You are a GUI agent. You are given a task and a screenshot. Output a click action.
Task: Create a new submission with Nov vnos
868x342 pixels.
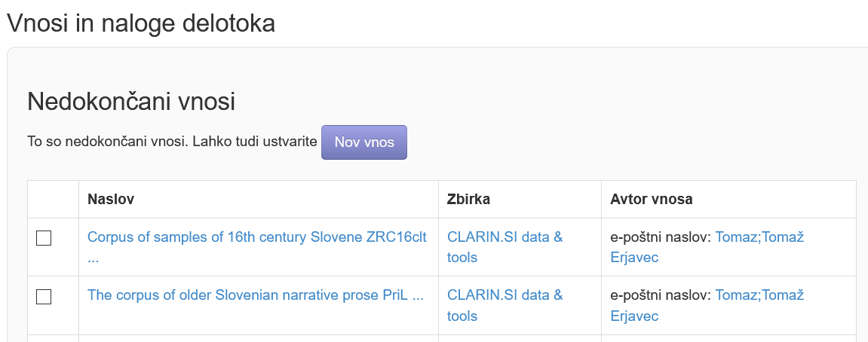pyautogui.click(x=364, y=142)
